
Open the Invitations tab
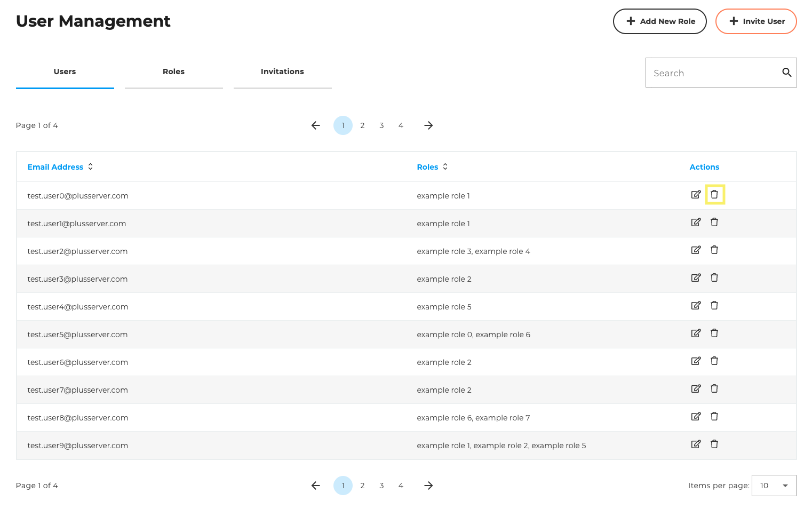(x=282, y=72)
